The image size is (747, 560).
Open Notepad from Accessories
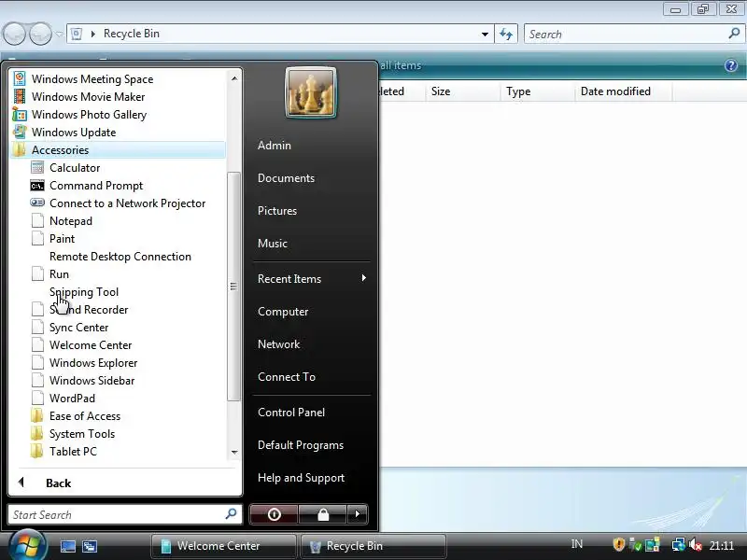(71, 221)
